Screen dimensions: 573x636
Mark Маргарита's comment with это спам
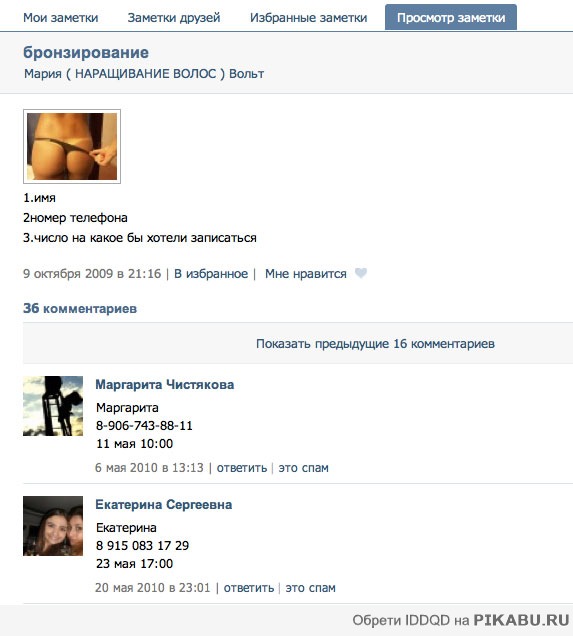point(303,468)
